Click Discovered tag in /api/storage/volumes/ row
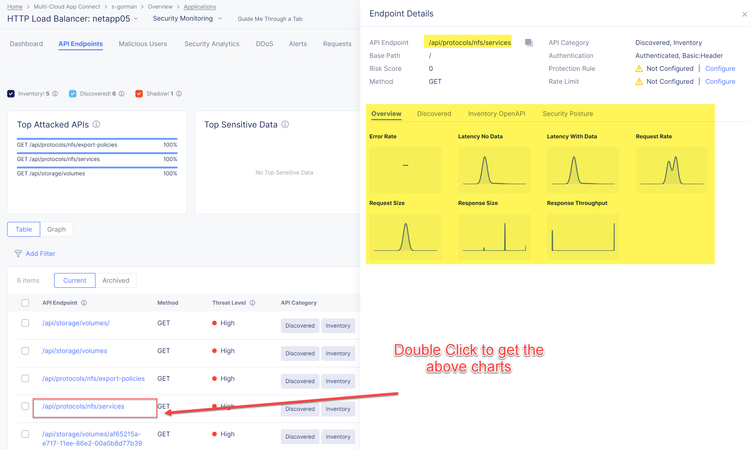This screenshot has height=450, width=750. [300, 326]
